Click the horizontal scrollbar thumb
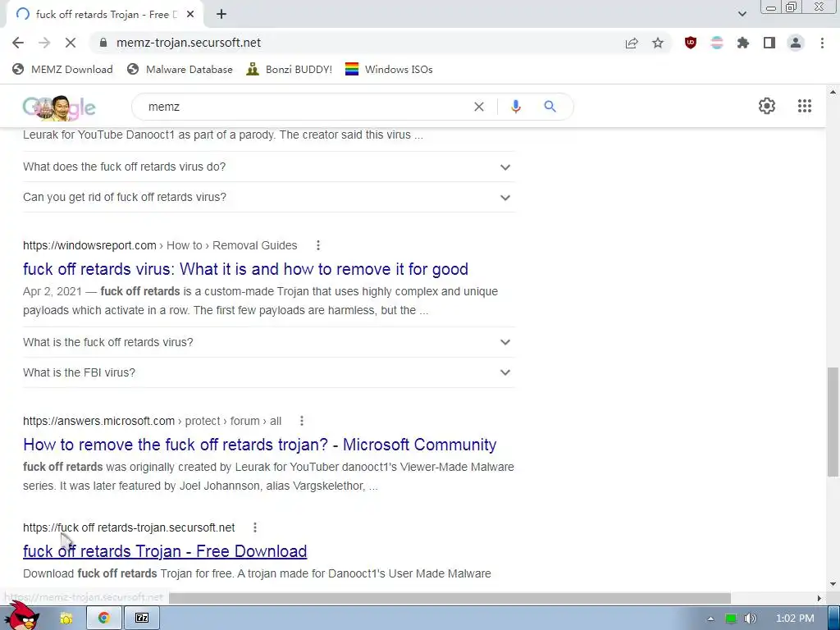 point(449,598)
